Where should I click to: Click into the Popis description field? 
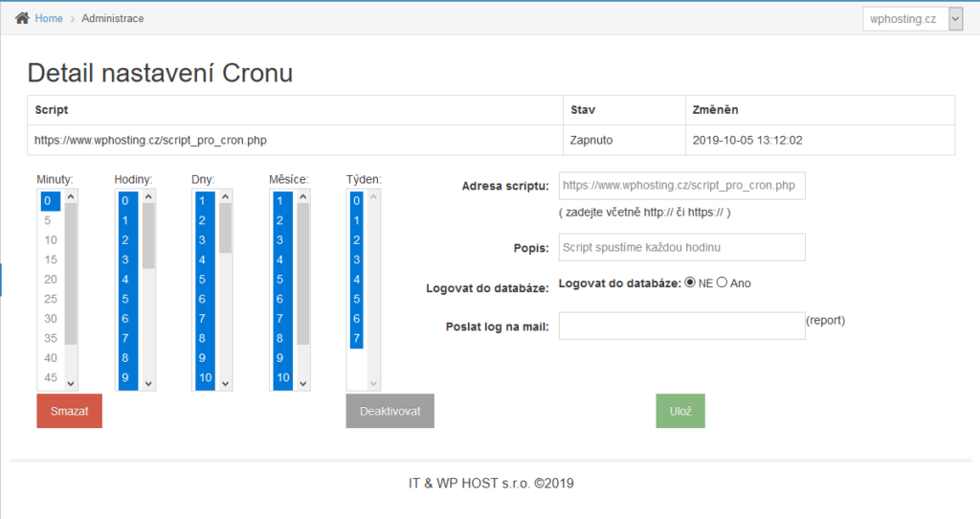click(681, 247)
